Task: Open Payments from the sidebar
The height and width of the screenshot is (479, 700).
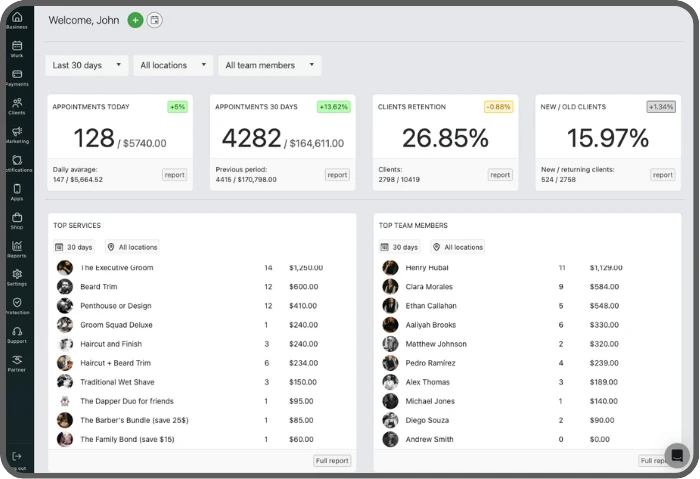Action: (x=17, y=77)
